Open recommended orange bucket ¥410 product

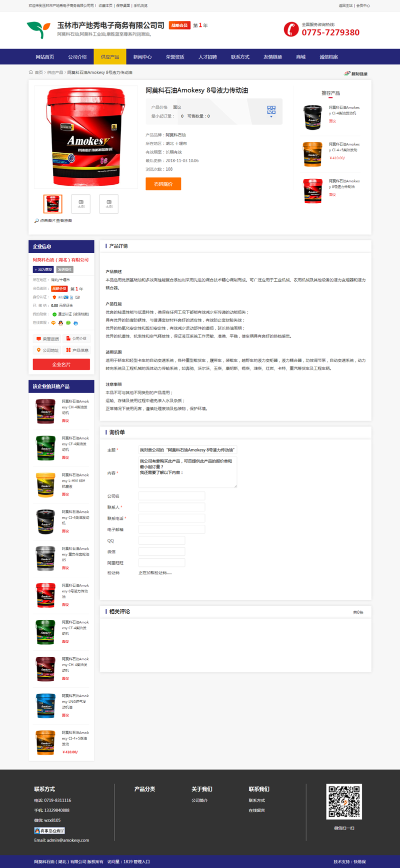point(312,153)
